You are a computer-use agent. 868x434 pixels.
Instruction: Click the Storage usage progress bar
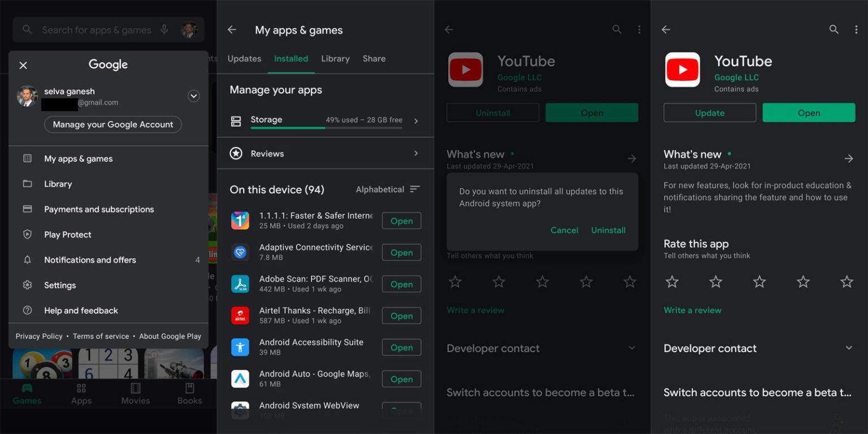pos(326,128)
